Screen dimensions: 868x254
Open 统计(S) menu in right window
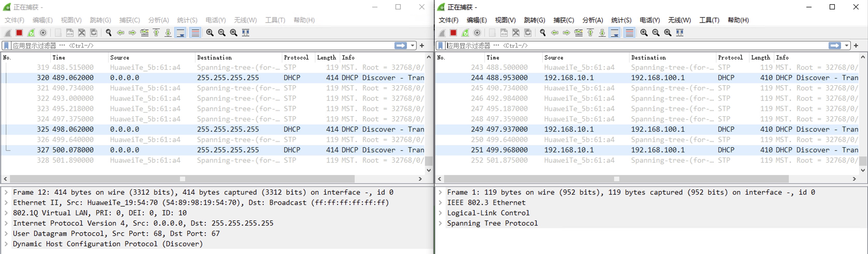621,20
